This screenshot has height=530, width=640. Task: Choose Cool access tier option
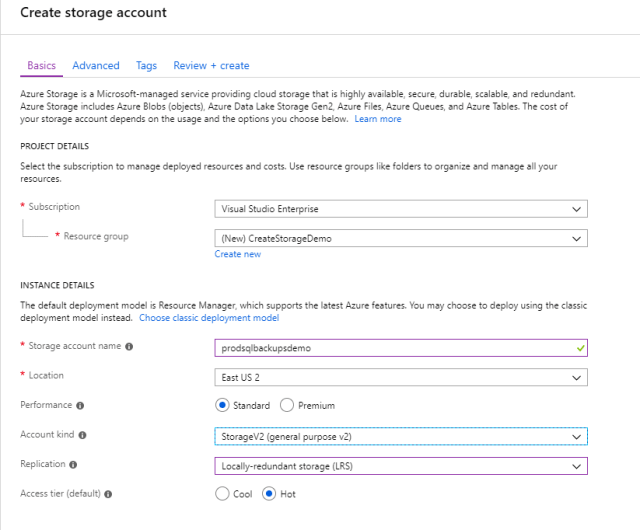point(224,494)
